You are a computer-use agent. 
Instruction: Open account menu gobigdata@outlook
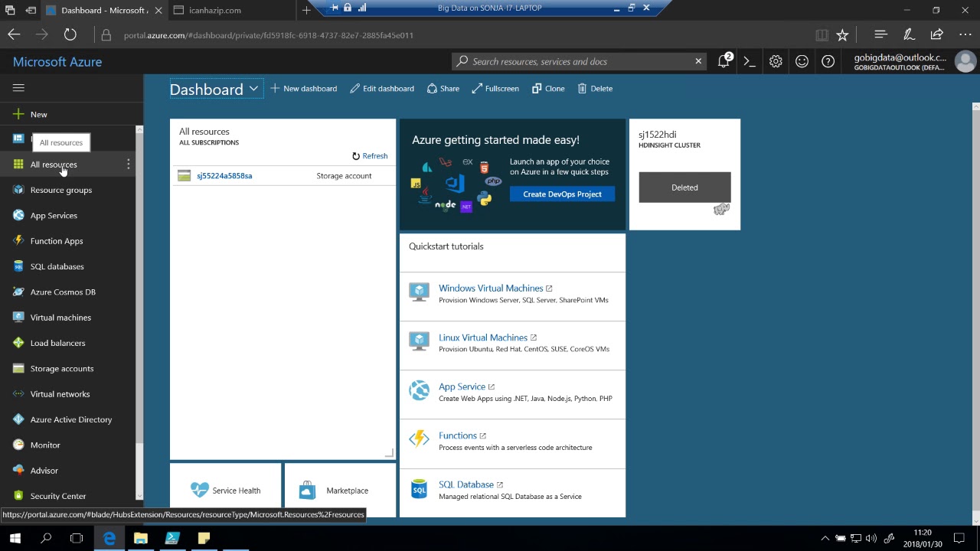[x=915, y=62]
